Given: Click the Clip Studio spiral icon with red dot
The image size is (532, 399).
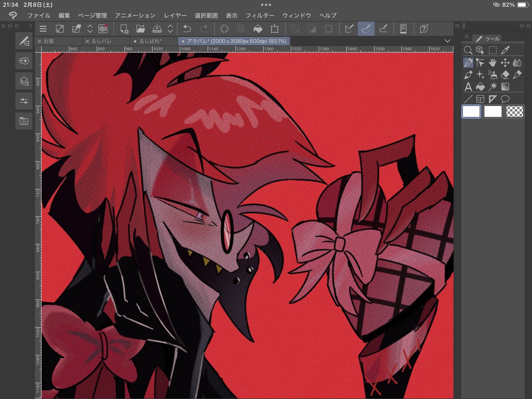Looking at the screenshot, I should pyautogui.click(x=103, y=29).
